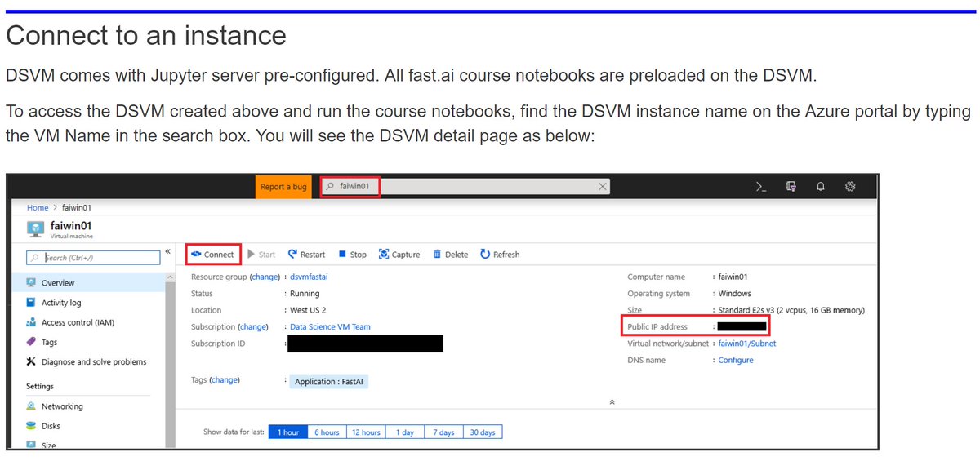980x461 pixels.
Task: Open directory and subscription filter icon
Action: (x=791, y=187)
